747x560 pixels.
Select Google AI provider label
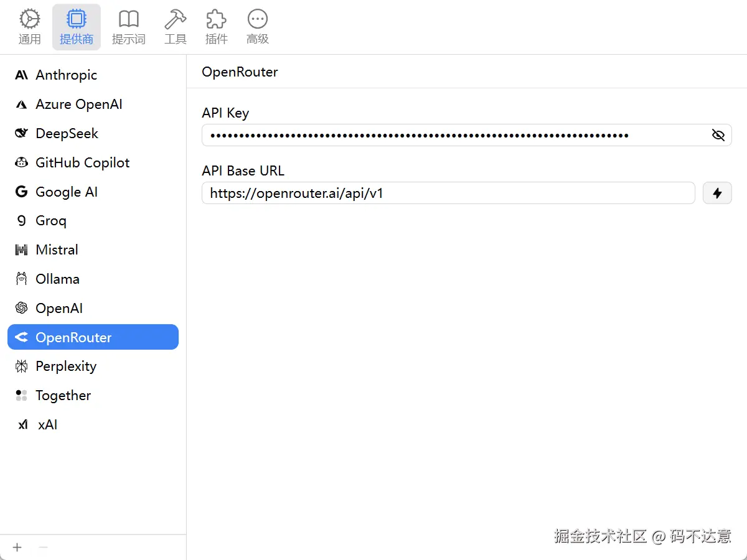[x=67, y=192]
